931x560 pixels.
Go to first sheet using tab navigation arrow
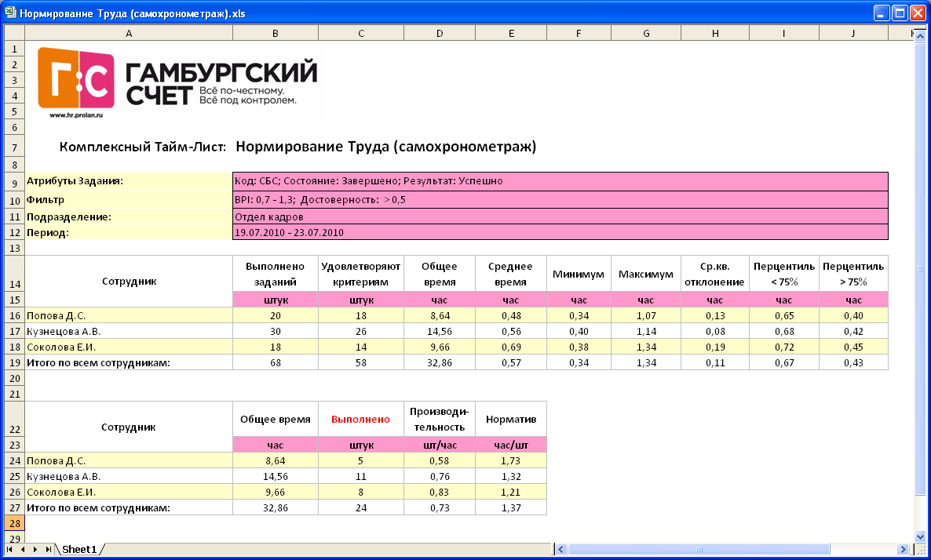click(9, 549)
